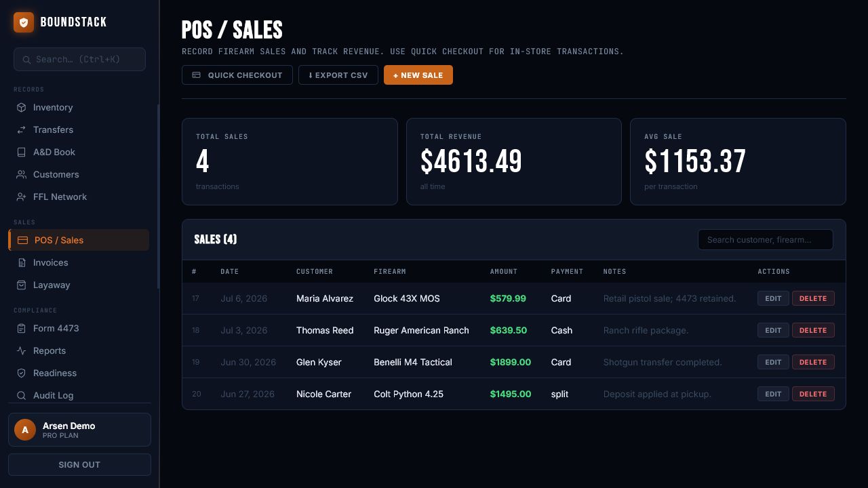Click the Total Revenue $4613.49 card

tap(514, 161)
